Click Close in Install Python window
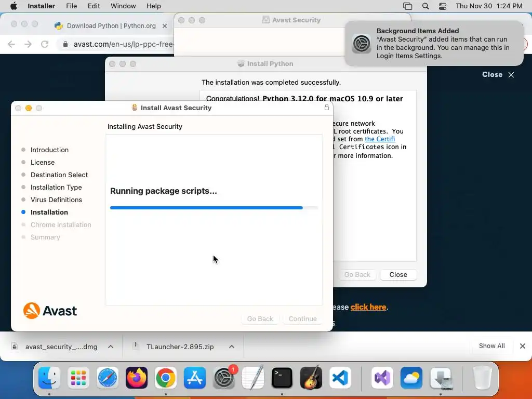The height and width of the screenshot is (399, 532). [x=398, y=274]
